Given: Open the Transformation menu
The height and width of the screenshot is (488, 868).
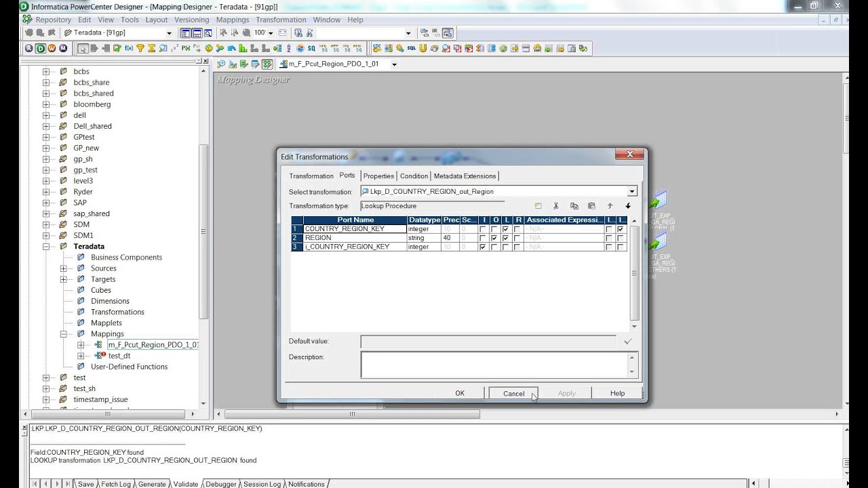Looking at the screenshot, I should point(281,20).
